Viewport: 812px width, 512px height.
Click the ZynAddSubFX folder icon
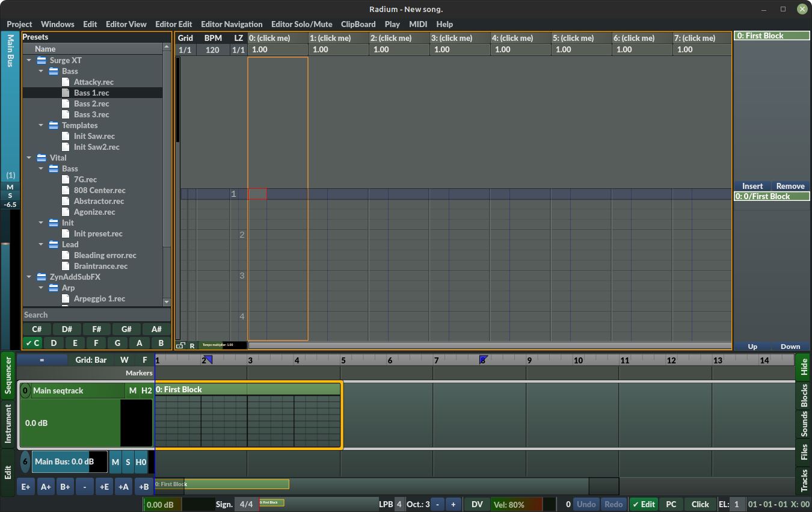coord(42,277)
